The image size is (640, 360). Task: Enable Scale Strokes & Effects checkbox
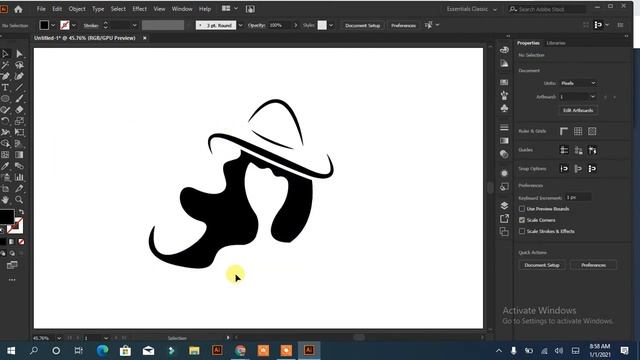click(x=522, y=231)
